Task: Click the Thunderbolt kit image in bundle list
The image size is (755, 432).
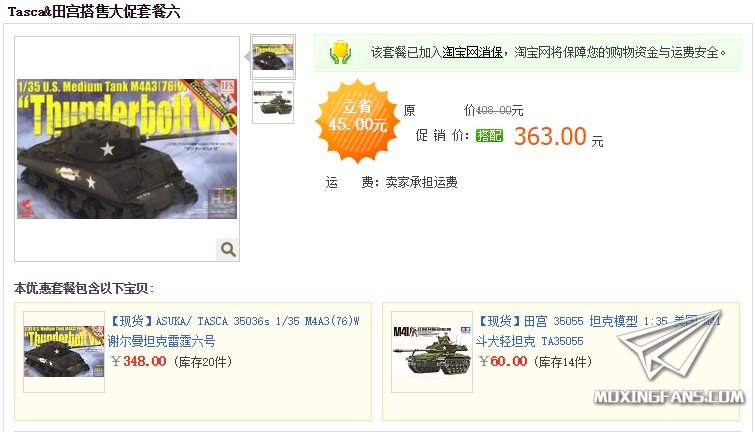Action: coord(64,352)
